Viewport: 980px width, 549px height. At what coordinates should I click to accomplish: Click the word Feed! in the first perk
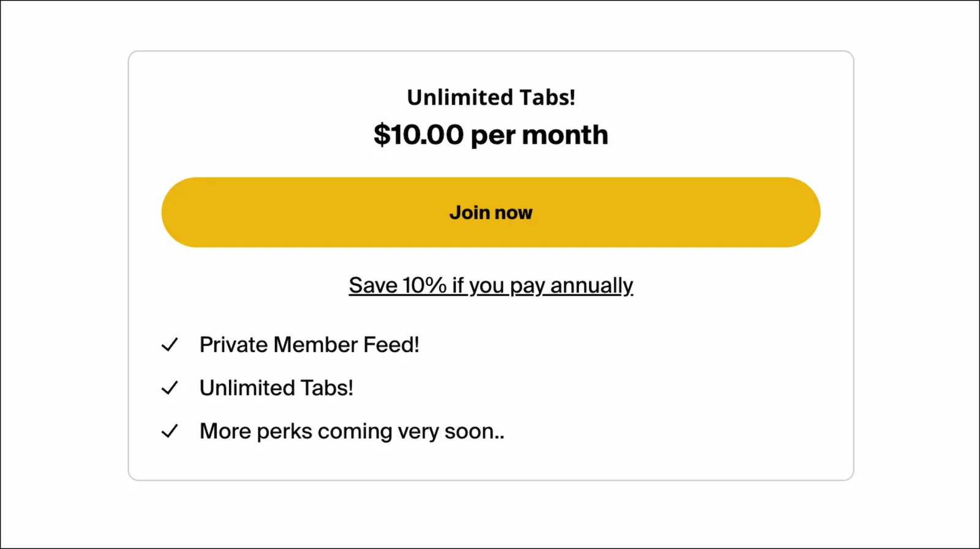point(391,345)
